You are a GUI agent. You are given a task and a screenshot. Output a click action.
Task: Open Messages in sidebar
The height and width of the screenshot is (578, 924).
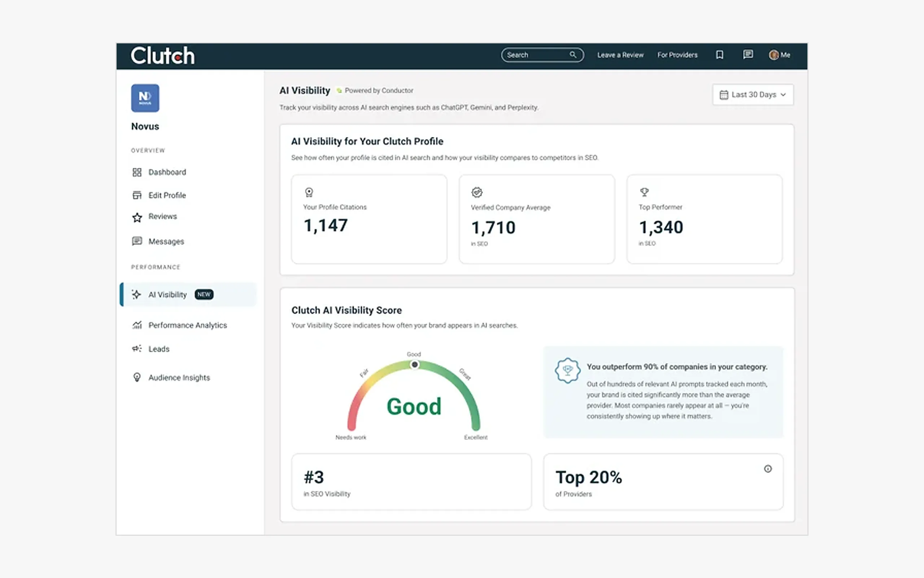point(166,242)
